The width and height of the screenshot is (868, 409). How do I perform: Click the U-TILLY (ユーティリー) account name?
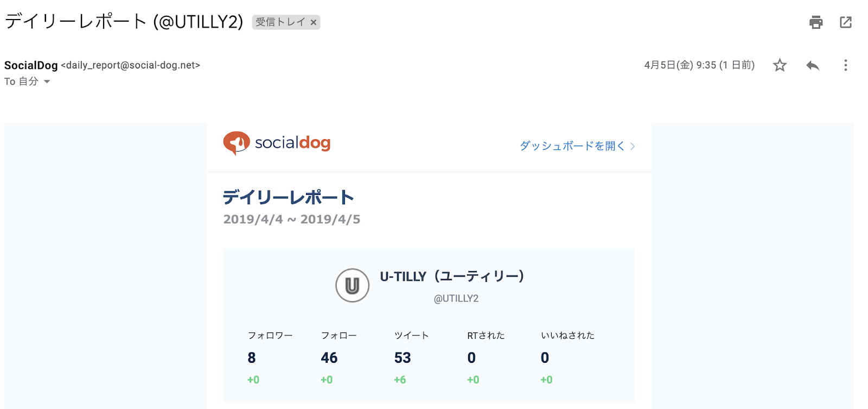tap(451, 276)
